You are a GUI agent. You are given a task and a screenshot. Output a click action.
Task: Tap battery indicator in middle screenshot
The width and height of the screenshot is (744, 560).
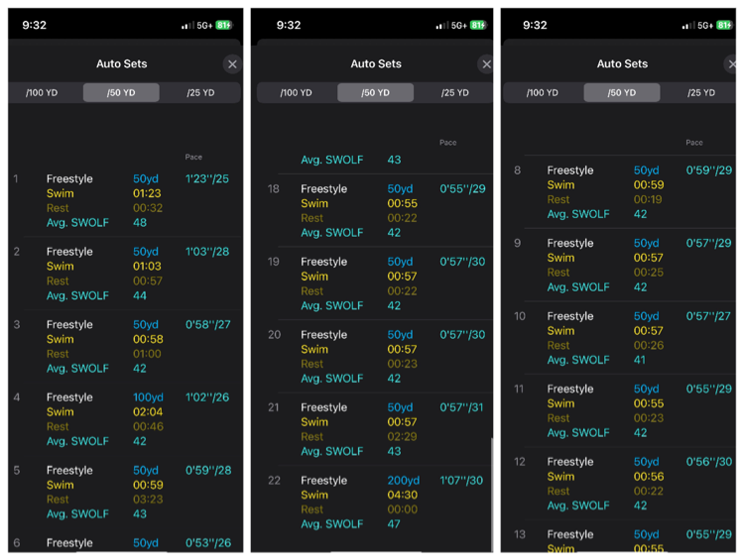[x=478, y=25]
